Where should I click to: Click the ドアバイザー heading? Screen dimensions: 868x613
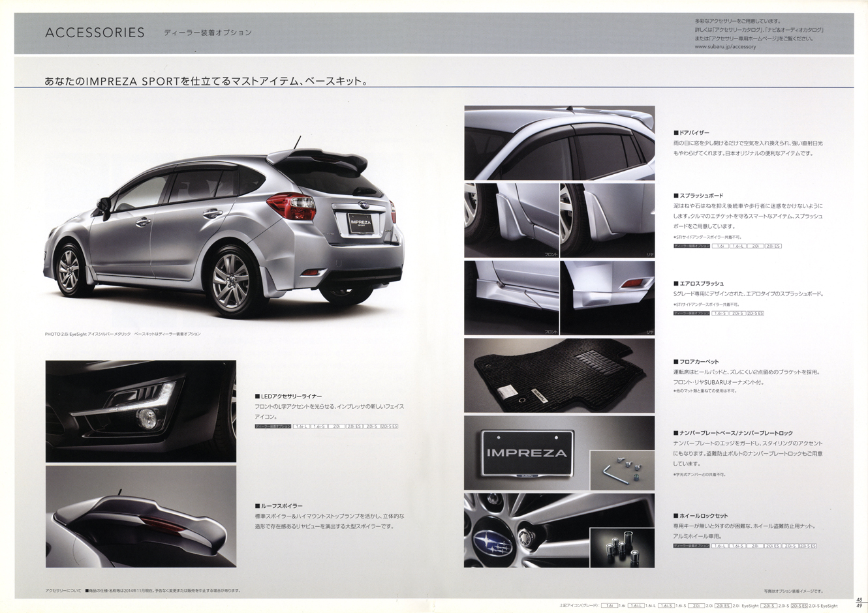click(x=692, y=132)
